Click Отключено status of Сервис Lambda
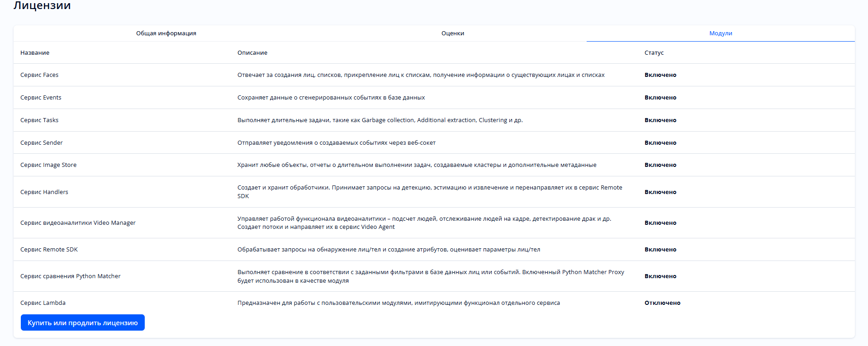The height and width of the screenshot is (346, 868). [662, 303]
